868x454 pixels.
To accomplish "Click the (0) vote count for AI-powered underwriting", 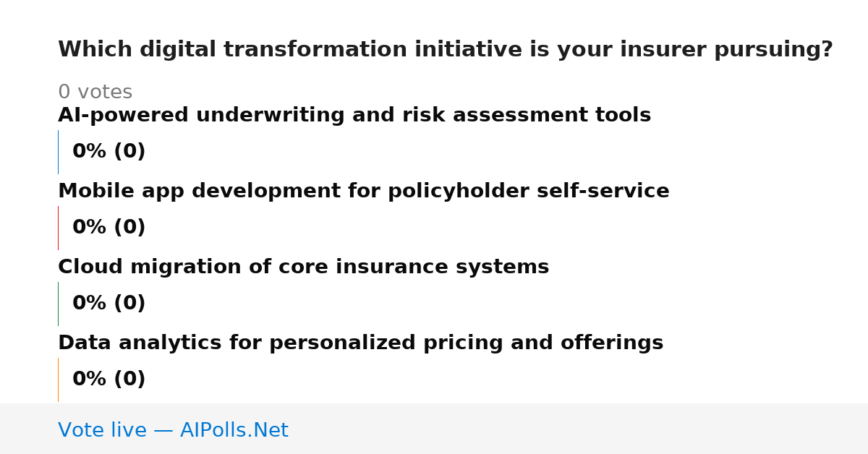I will [x=129, y=152].
